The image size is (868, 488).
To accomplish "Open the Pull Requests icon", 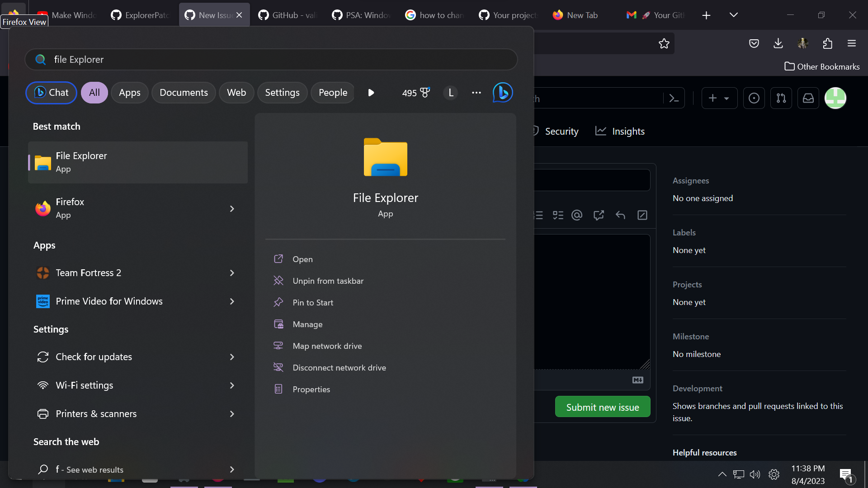I will (781, 98).
